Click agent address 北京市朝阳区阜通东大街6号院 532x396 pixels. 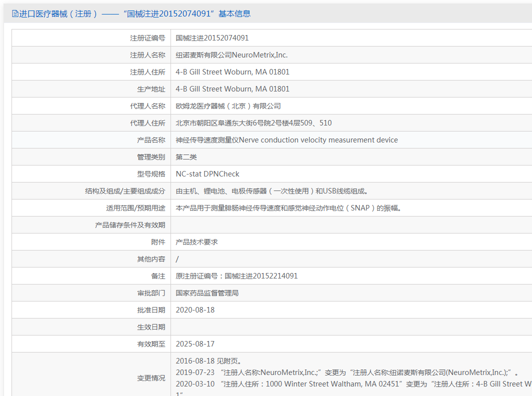[254, 123]
